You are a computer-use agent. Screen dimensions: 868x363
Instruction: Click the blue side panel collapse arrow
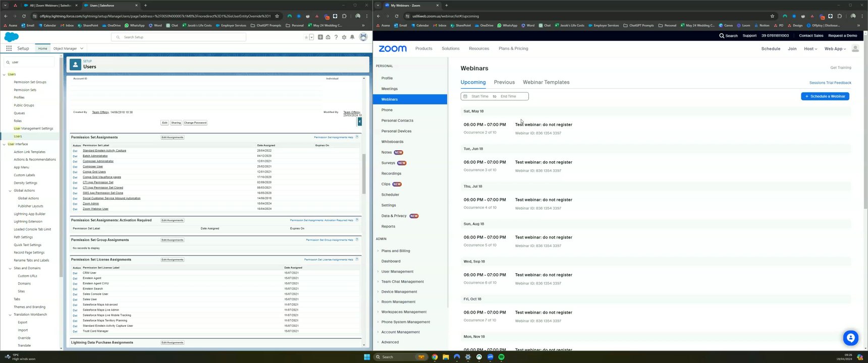(359, 122)
